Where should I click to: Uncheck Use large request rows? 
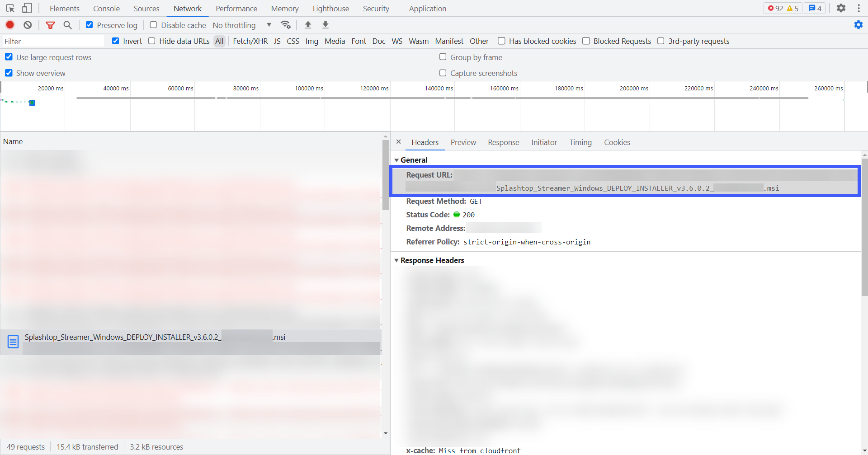[9, 57]
